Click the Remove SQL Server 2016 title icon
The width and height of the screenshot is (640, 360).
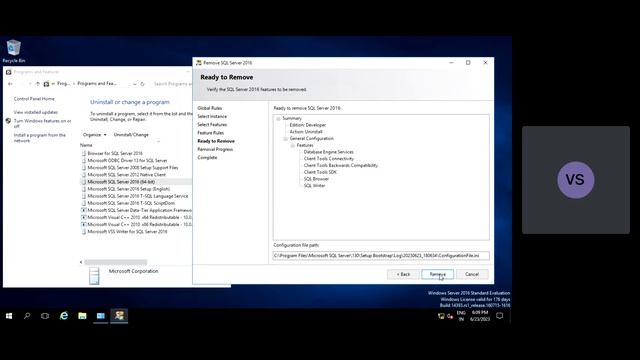point(199,63)
